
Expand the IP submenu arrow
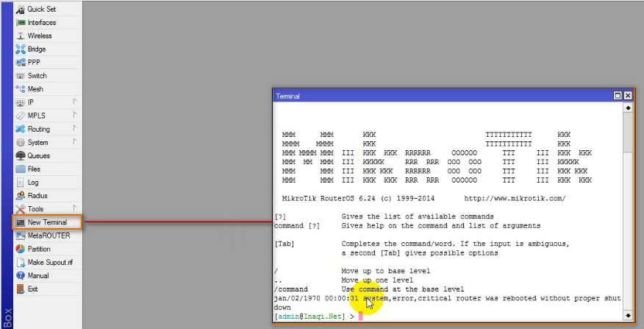click(75, 101)
